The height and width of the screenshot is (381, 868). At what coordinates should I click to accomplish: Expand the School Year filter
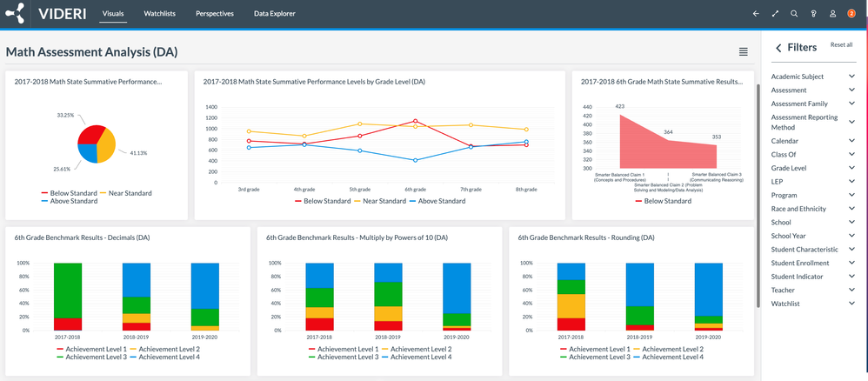[851, 236]
